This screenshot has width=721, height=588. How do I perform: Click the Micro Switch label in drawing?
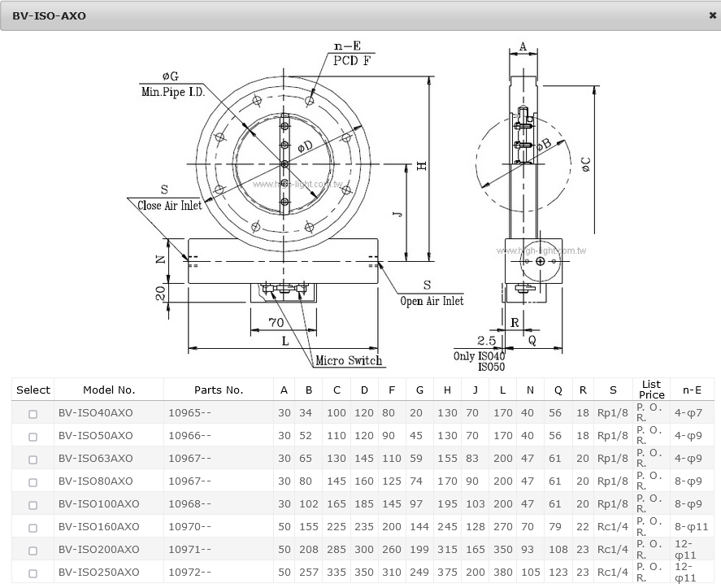point(349,360)
